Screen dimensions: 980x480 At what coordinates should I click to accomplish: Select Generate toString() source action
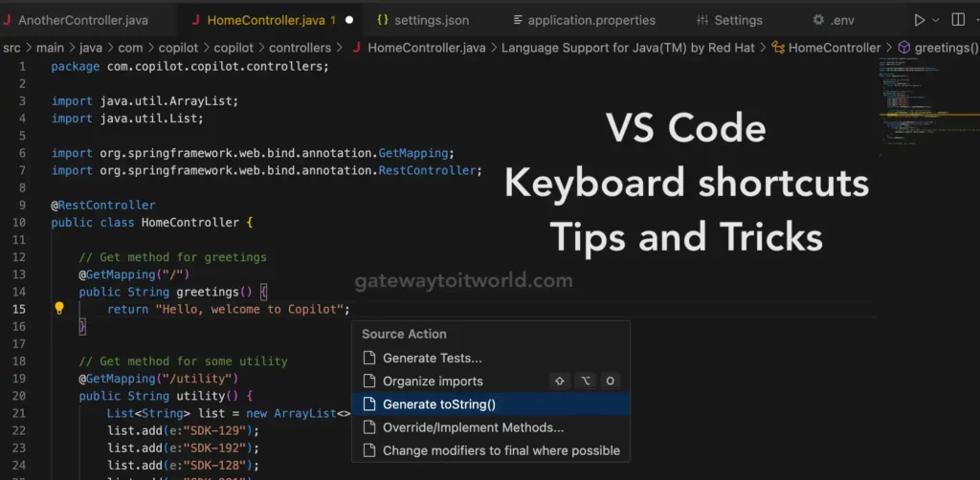click(438, 404)
